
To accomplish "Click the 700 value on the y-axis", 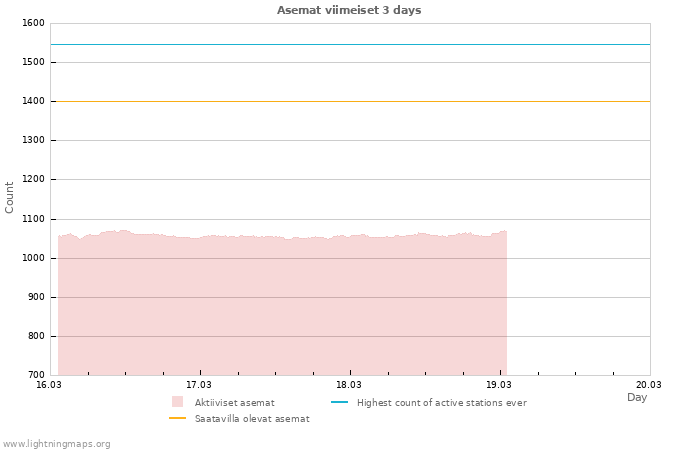I will click(x=35, y=375).
